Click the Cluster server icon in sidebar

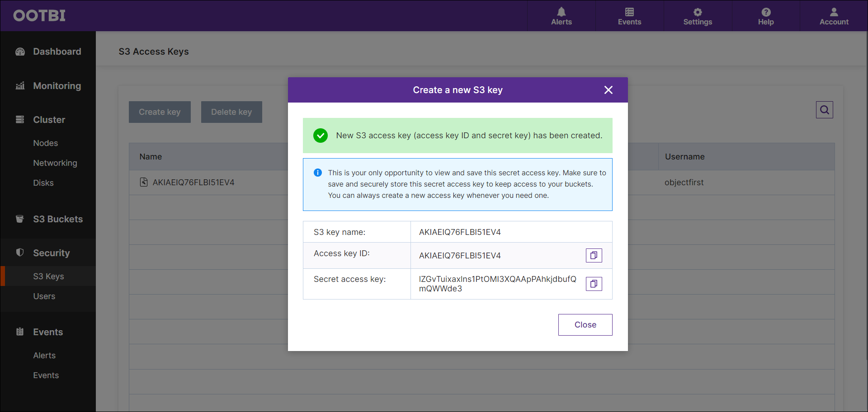tap(20, 120)
